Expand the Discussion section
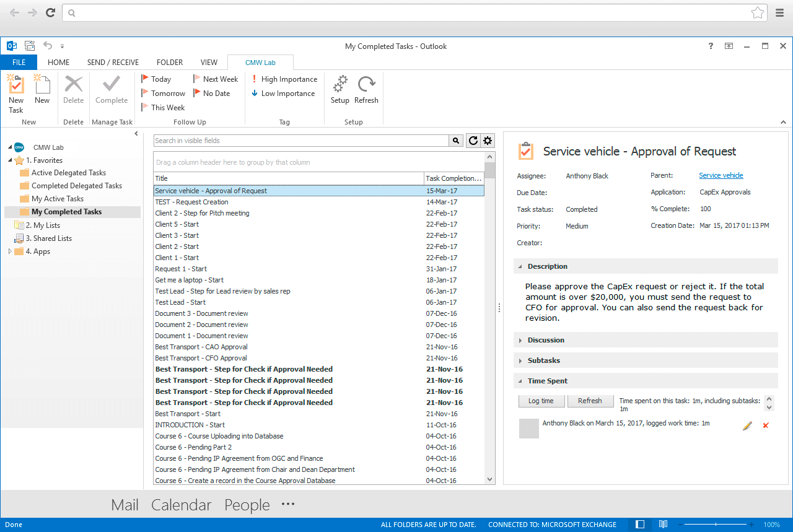The image size is (793, 532). tap(520, 340)
